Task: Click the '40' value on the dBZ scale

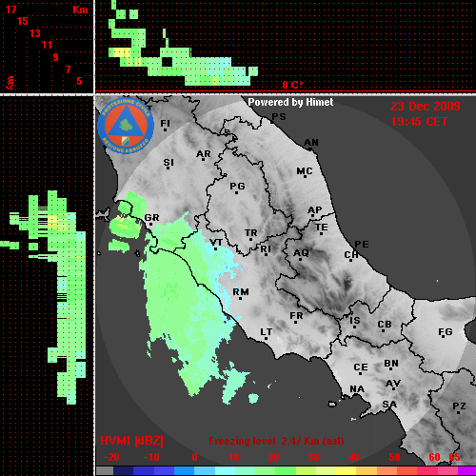Action: pyautogui.click(x=354, y=457)
